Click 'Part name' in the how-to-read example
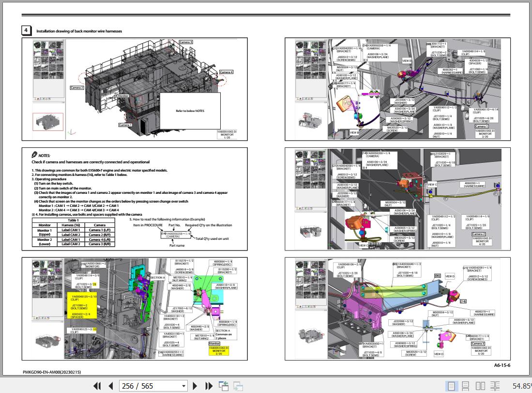Viewport: 532px width, 393px height. 177,245
